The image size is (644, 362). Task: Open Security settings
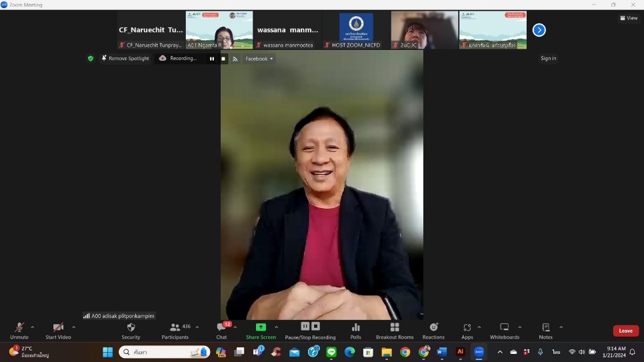tap(131, 331)
